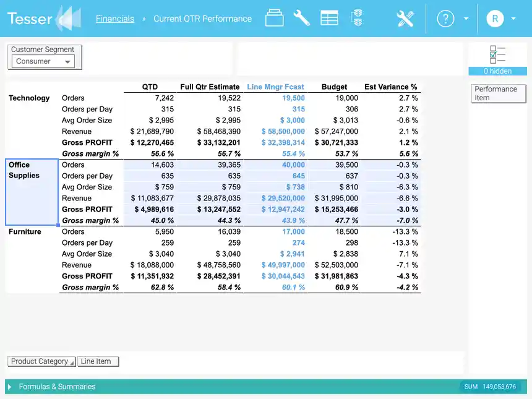Open the R user avatar
The image size is (532, 399).
[495, 19]
